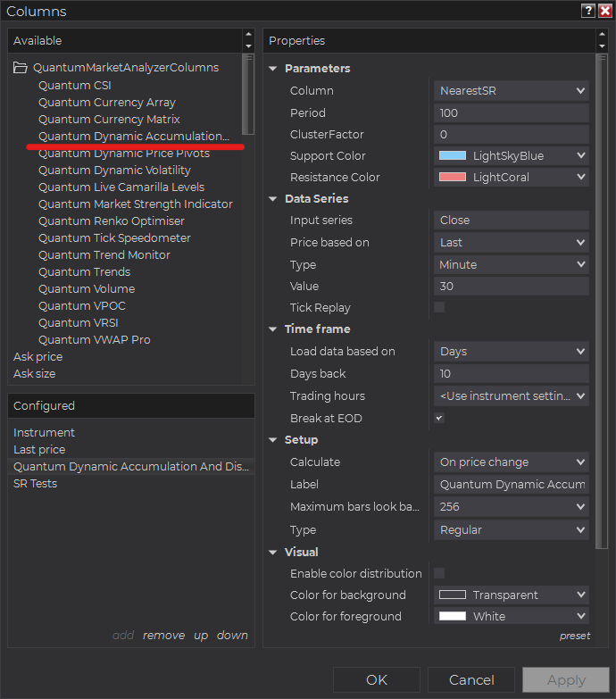Select SR Tests in Configured list

[35, 483]
